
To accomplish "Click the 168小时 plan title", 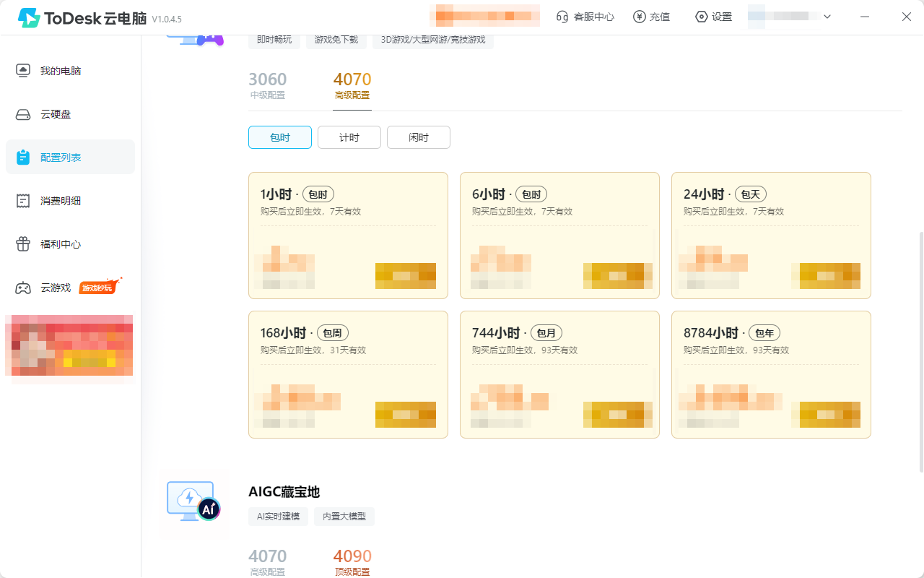I will (x=283, y=333).
